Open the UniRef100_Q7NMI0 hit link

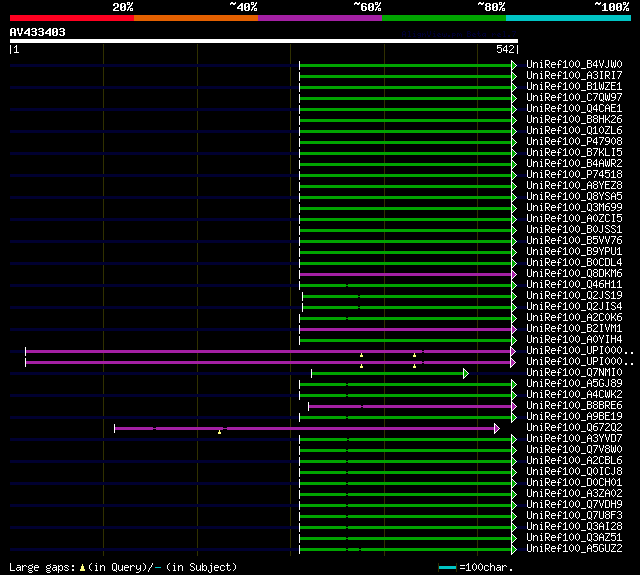[x=574, y=373]
